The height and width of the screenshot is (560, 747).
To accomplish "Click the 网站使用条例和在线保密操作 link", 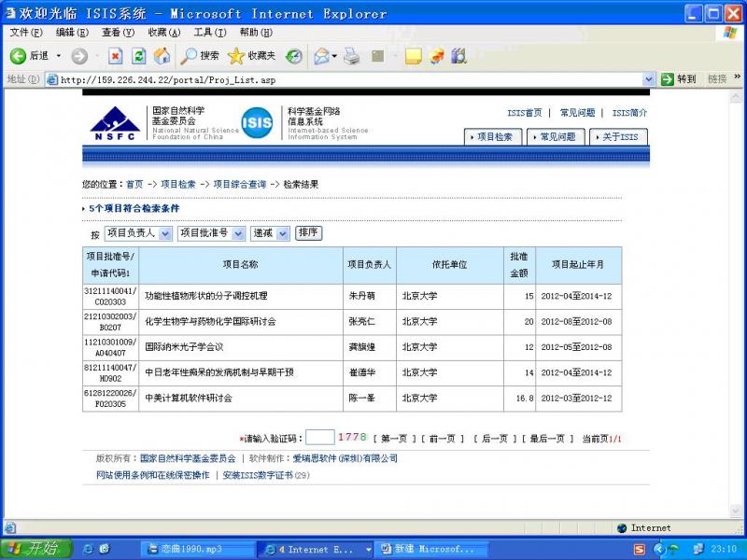I will (x=153, y=475).
